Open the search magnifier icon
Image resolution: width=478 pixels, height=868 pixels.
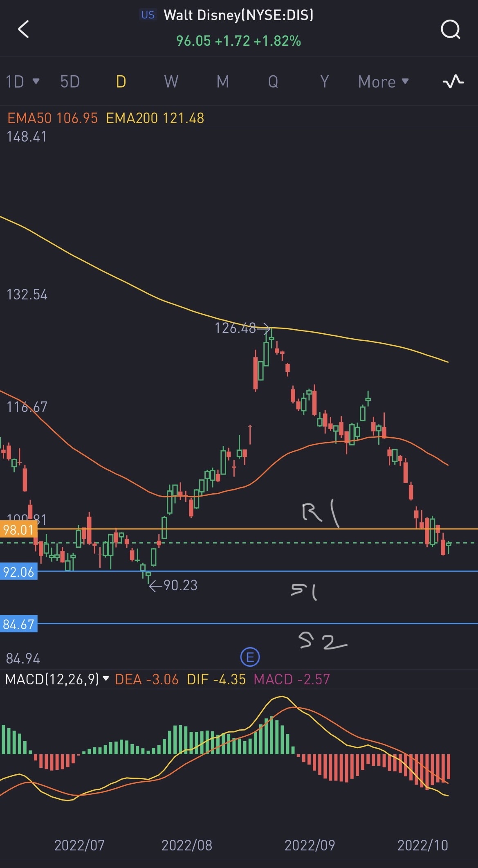tap(450, 29)
